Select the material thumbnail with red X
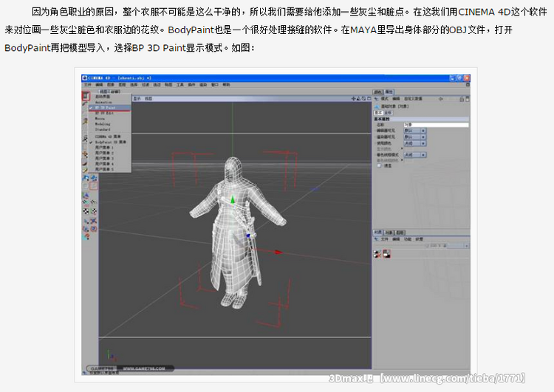This screenshot has height=392, width=554. coord(377,253)
